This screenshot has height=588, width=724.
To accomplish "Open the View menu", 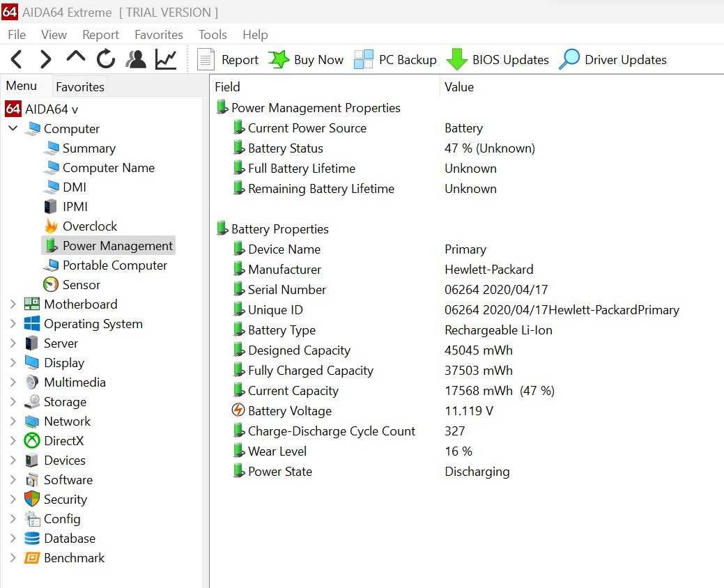I will pos(54,35).
